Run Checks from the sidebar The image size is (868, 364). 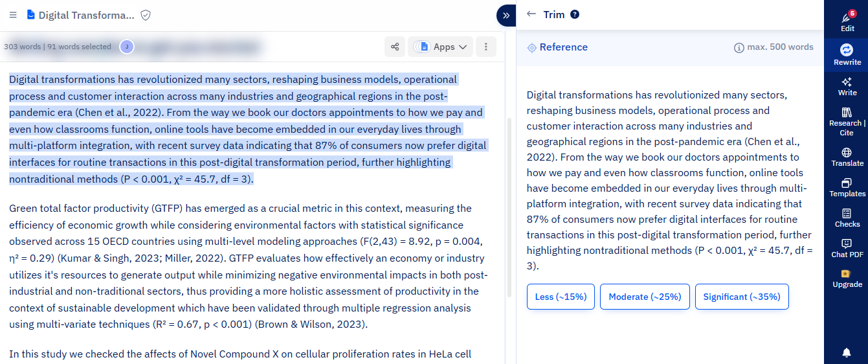coord(847,218)
